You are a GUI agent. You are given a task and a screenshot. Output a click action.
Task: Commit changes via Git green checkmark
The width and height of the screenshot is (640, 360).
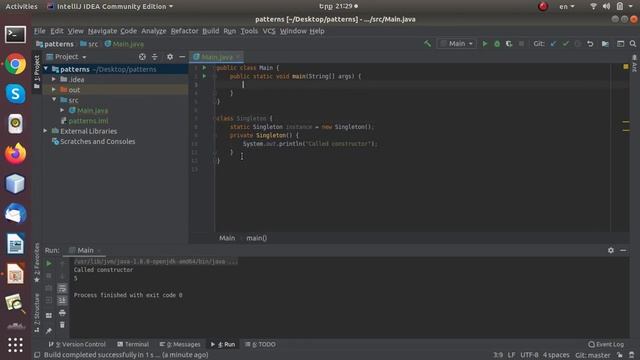565,44
